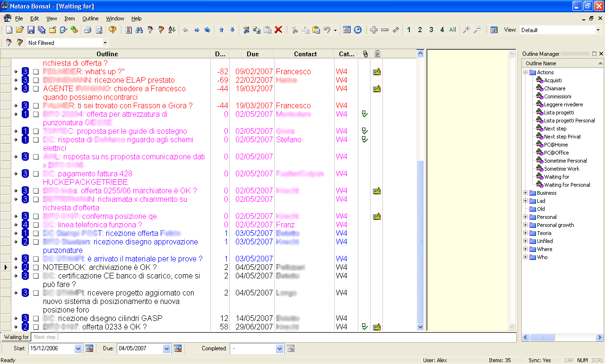The image size is (605, 364).
Task: Tick 'proposta per le guide di sostegno' checkbox
Action: pos(36,131)
